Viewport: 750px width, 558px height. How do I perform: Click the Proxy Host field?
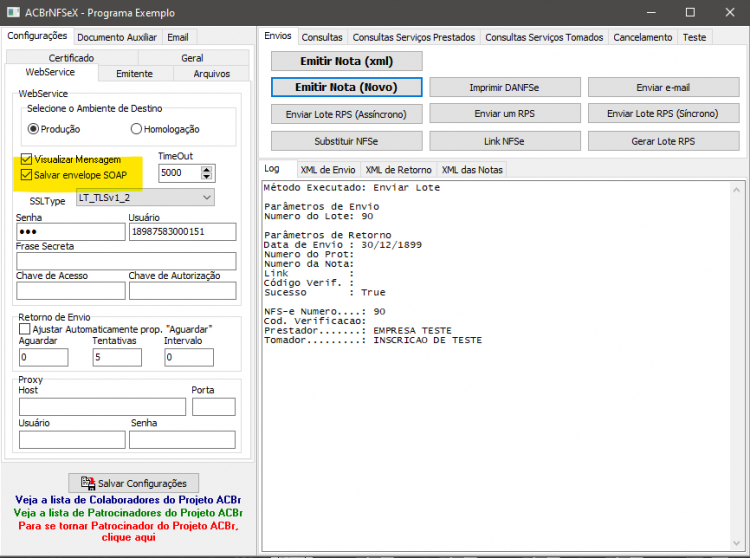point(102,407)
